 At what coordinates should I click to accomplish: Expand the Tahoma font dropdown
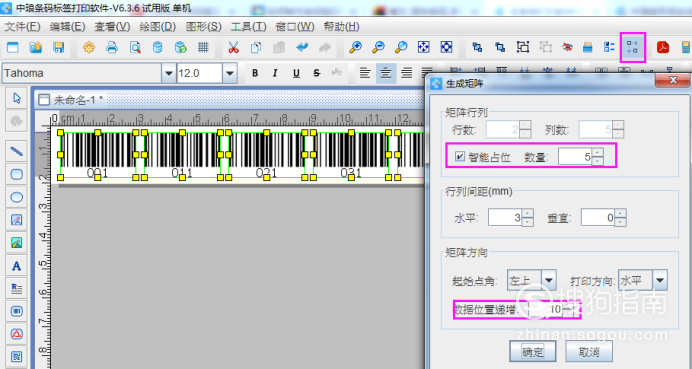coord(168,73)
